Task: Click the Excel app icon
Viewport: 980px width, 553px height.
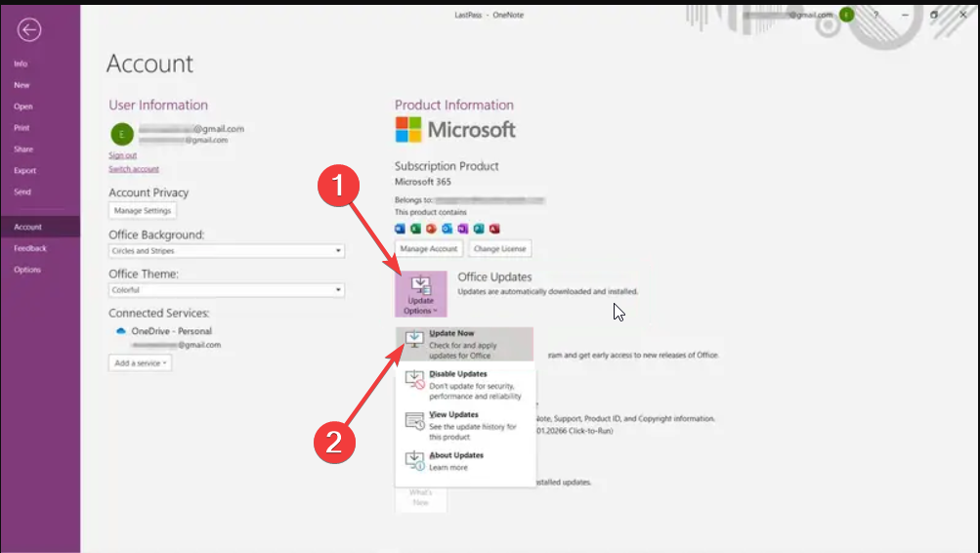Action: [x=415, y=229]
